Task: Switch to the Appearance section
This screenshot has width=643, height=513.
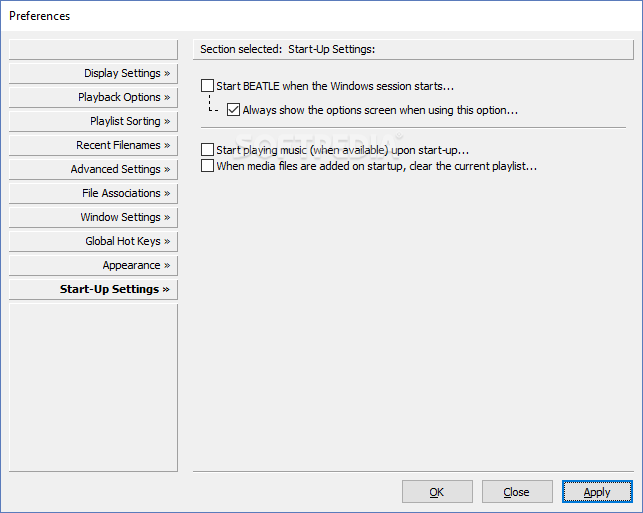Action: click(x=93, y=265)
